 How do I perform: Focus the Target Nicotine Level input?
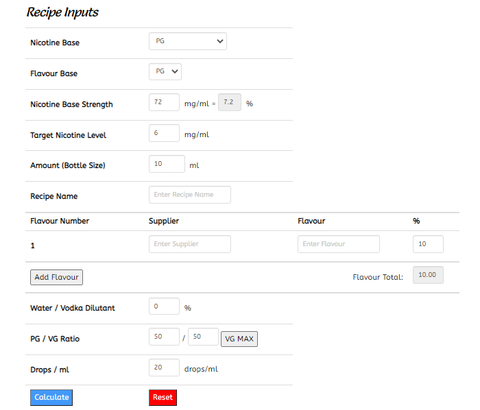pyautogui.click(x=164, y=133)
